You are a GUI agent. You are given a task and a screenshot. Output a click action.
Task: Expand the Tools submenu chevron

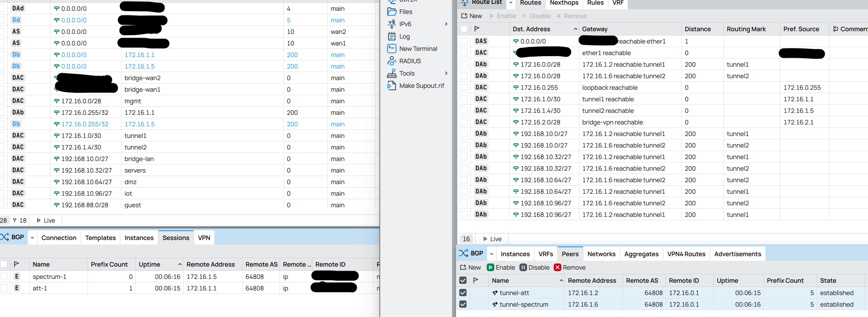click(x=446, y=73)
